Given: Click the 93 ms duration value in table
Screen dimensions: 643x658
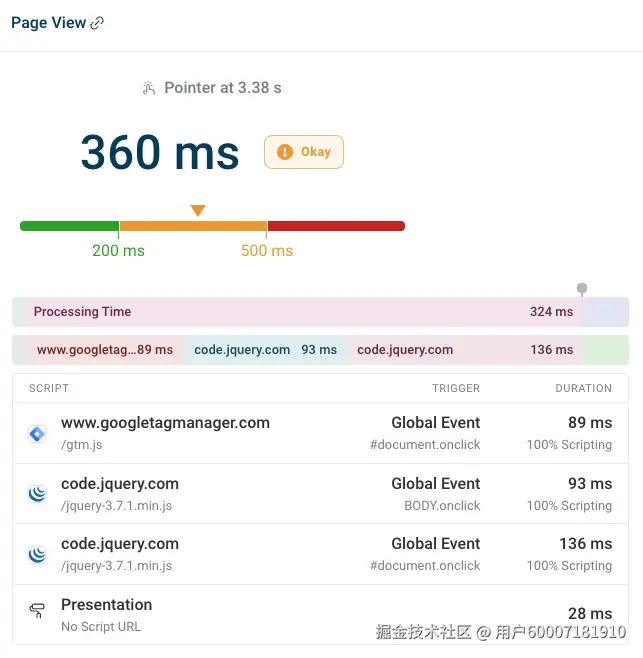Looking at the screenshot, I should [590, 483].
